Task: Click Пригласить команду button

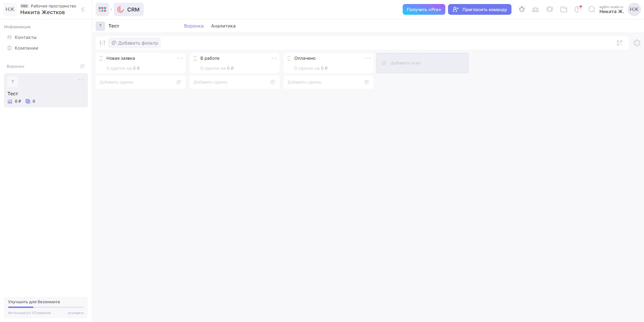Action: (x=480, y=9)
